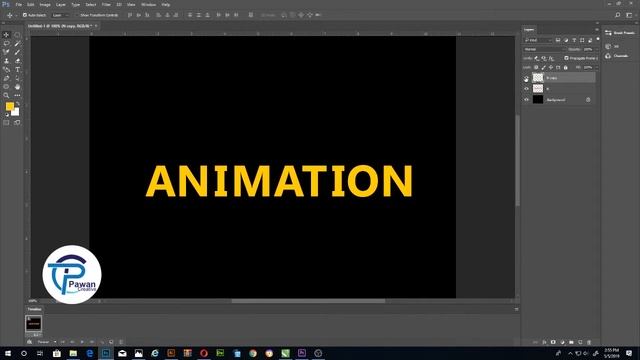Viewport: 640px width, 360px height.
Task: Add a layer style fx icon
Action: point(544,342)
